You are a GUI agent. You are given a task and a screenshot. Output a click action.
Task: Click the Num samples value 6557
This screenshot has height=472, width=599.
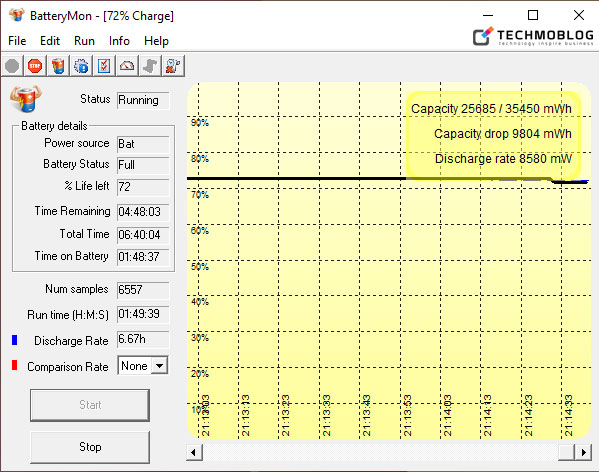click(x=143, y=290)
